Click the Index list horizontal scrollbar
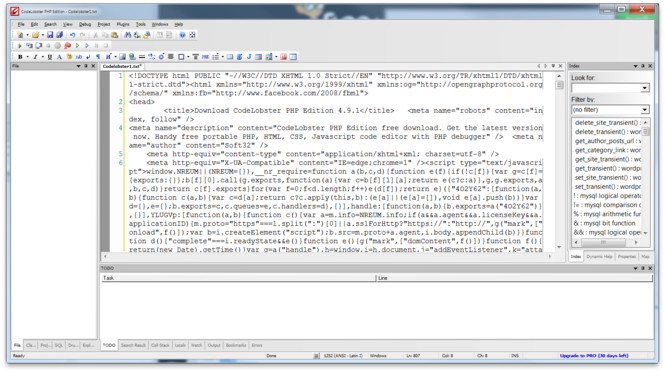The width and height of the screenshot is (665, 372). [x=606, y=242]
